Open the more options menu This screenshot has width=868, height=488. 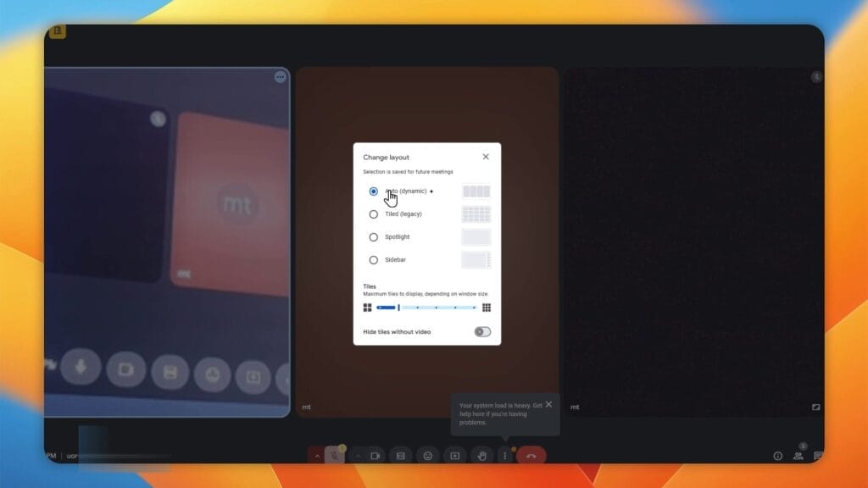pos(505,456)
